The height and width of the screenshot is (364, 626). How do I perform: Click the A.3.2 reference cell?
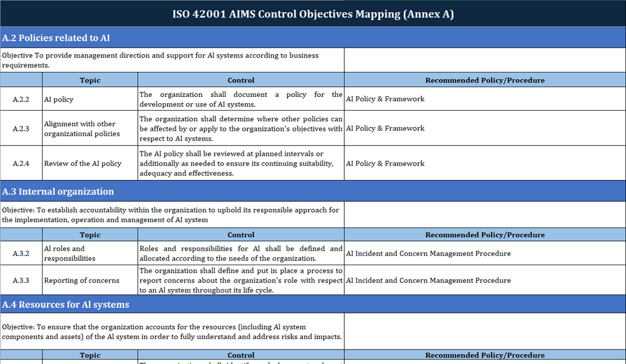tap(21, 253)
